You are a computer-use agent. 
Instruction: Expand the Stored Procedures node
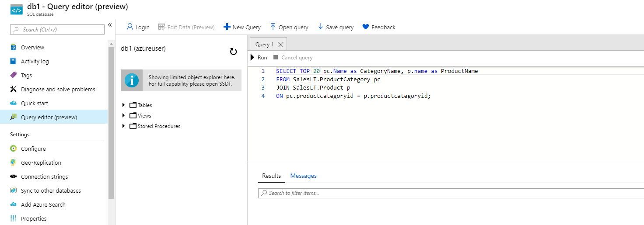[x=124, y=126]
